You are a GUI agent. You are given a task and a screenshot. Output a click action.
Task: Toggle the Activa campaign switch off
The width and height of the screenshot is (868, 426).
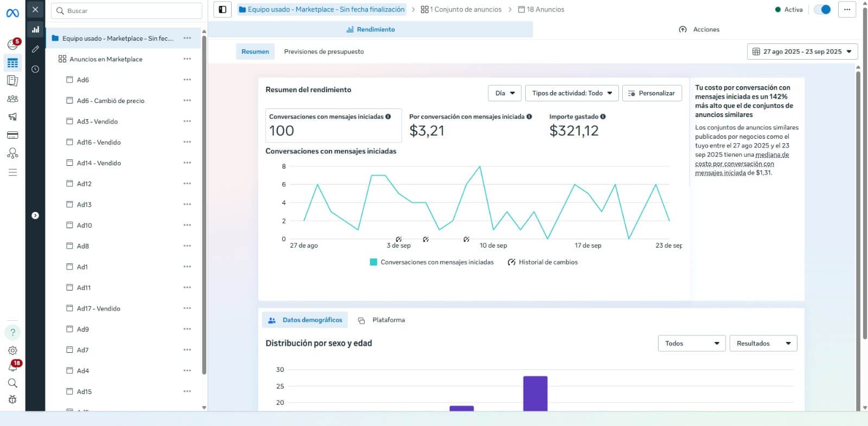click(x=822, y=10)
